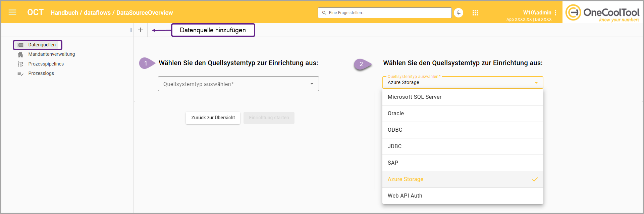This screenshot has height=214, width=644.
Task: Click the search magnifier icon
Action: point(324,13)
